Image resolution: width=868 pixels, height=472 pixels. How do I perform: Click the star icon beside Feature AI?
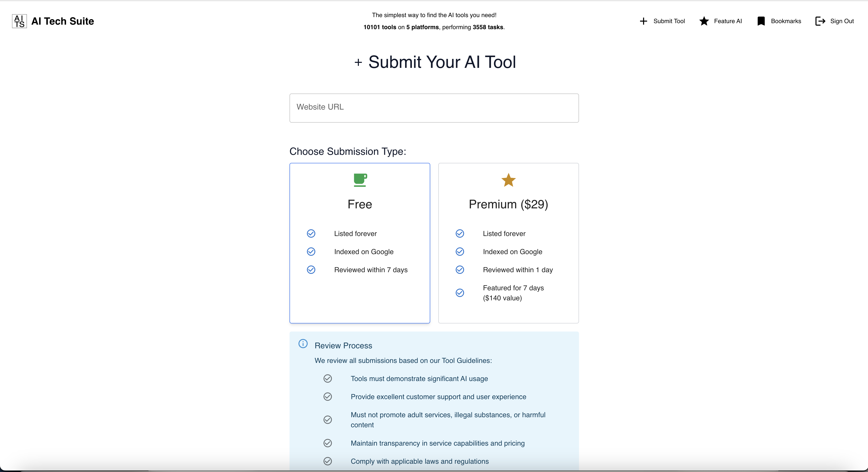click(704, 21)
